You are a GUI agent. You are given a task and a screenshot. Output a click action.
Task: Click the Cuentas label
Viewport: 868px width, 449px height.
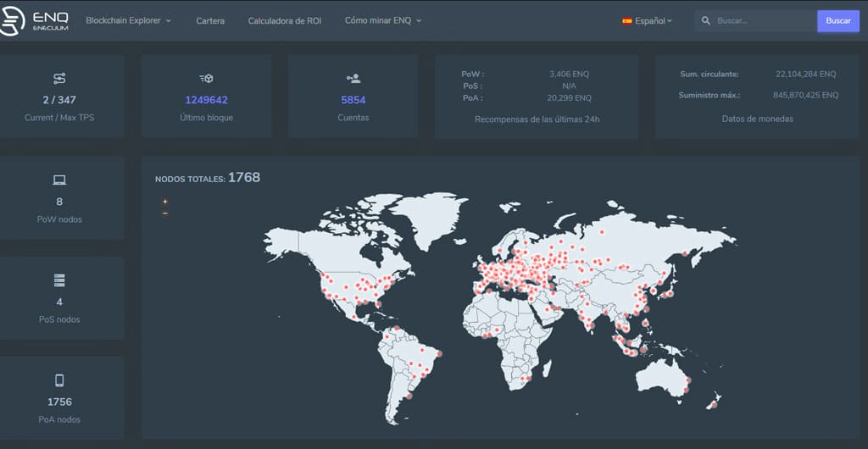pyautogui.click(x=353, y=118)
